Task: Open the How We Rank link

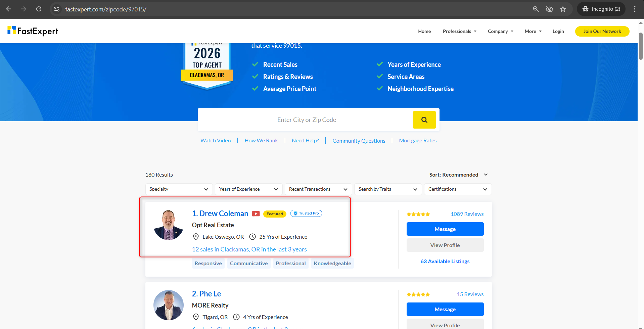Action: click(261, 141)
